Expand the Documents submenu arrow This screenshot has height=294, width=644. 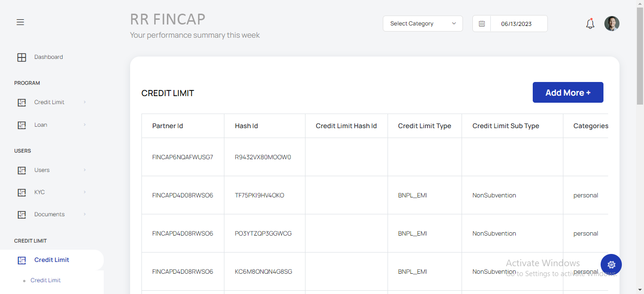point(85,214)
